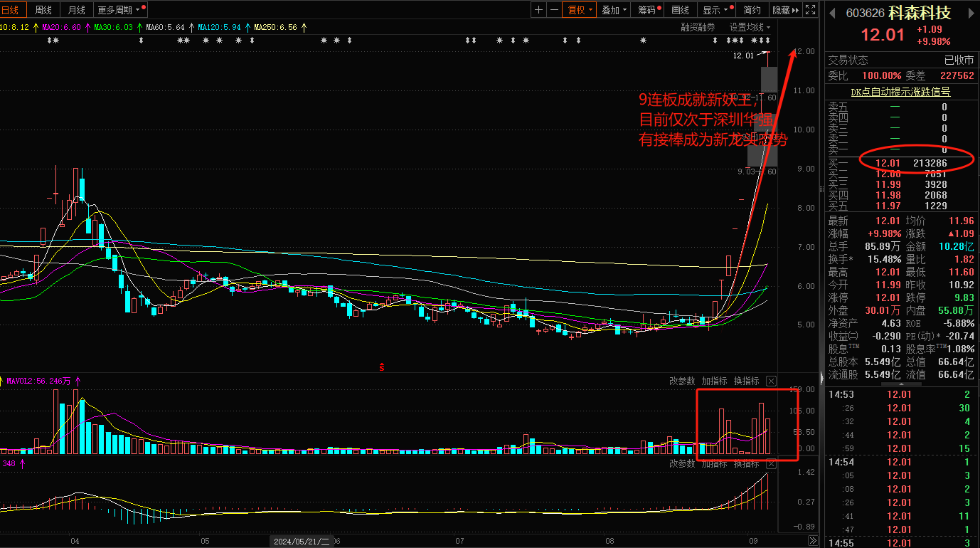Click the 12.01 price label on candlestick
This screenshot has width=980, height=548.
tap(743, 56)
